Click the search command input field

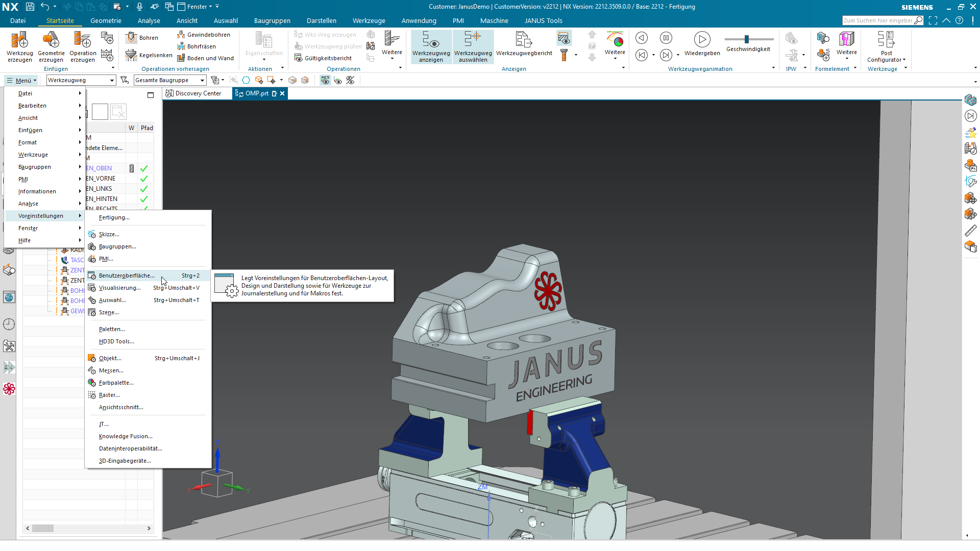[878, 20]
